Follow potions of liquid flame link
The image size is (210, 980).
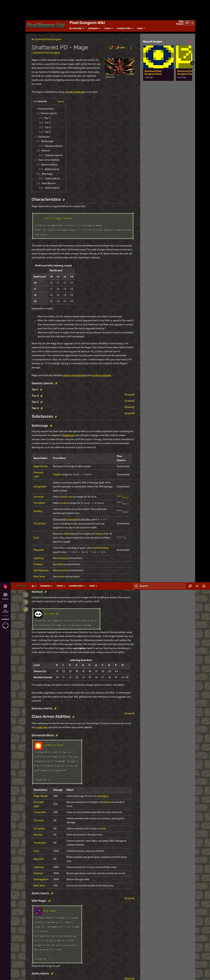point(75,376)
